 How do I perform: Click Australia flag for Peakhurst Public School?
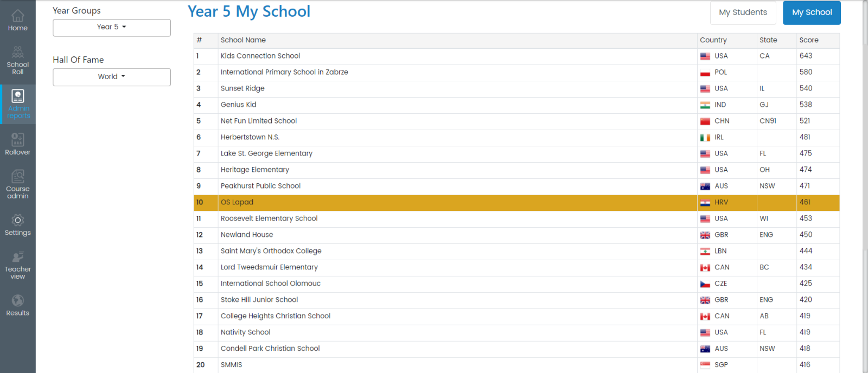pyautogui.click(x=705, y=186)
